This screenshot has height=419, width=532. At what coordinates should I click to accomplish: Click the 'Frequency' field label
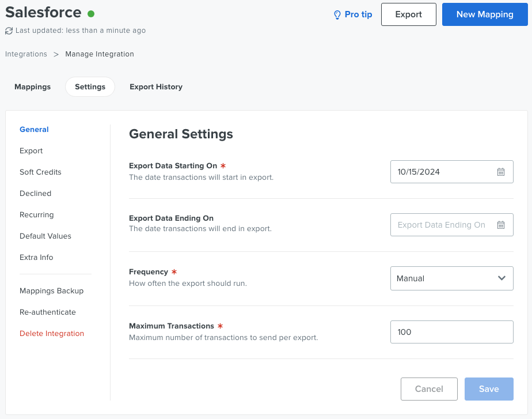pos(149,272)
